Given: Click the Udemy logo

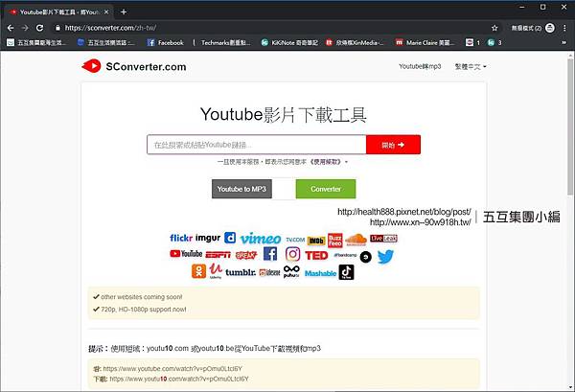Looking at the screenshot, I should [x=216, y=271].
